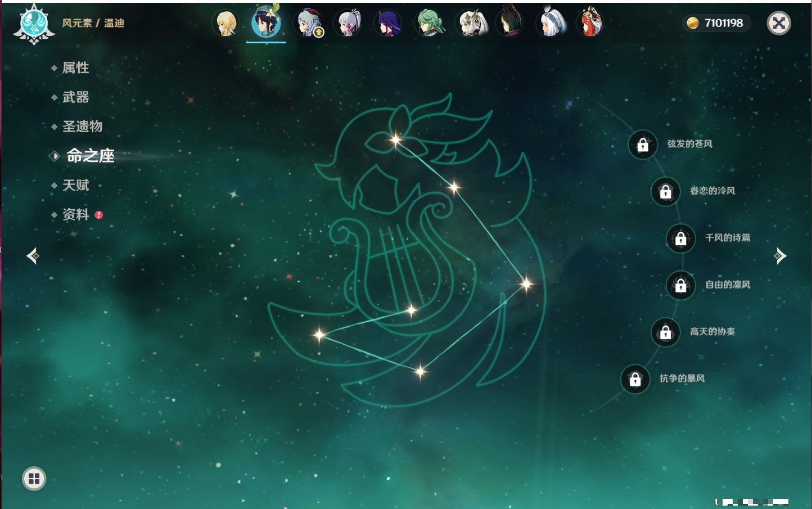Open constellation label 自由的凛风
Image resolution: width=812 pixels, height=509 pixels.
[728, 285]
